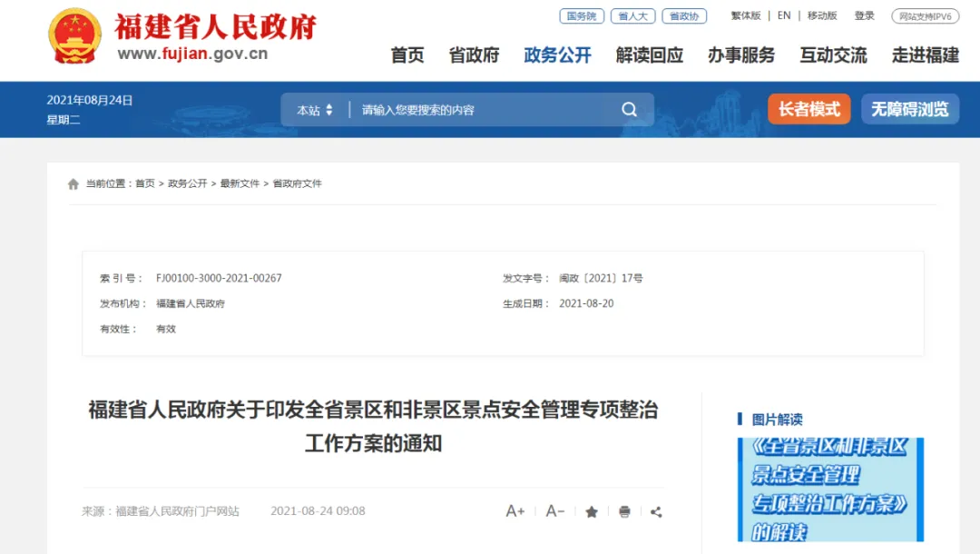Open the 本站 search scope dropdown
The width and height of the screenshot is (980, 554).
pyautogui.click(x=314, y=110)
